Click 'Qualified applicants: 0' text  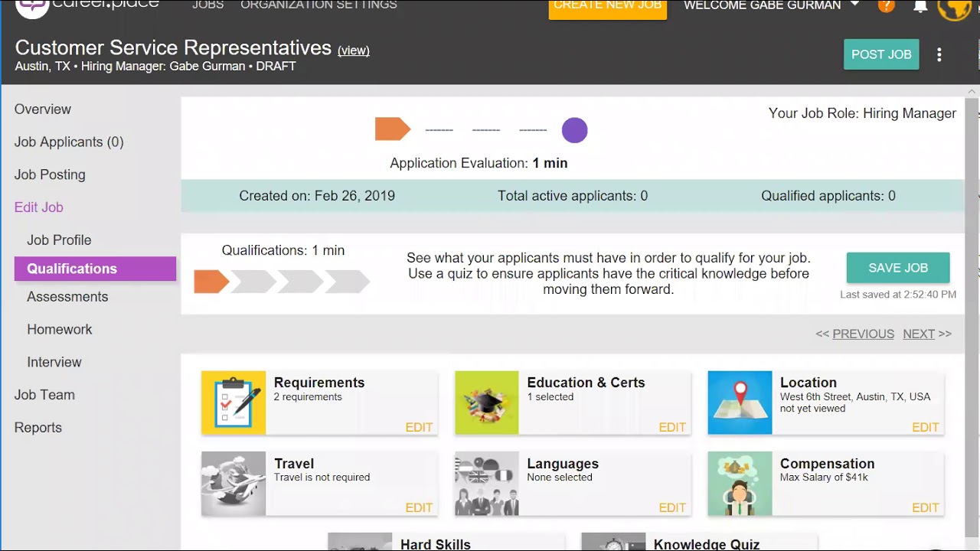coord(828,196)
